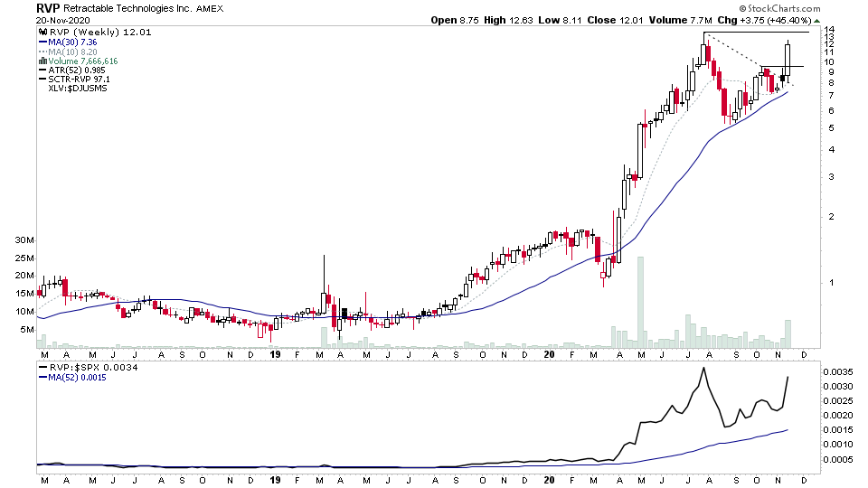868x488 pixels.
Task: Click the dotted MA(10) line swatch in legend
Action: point(42,52)
